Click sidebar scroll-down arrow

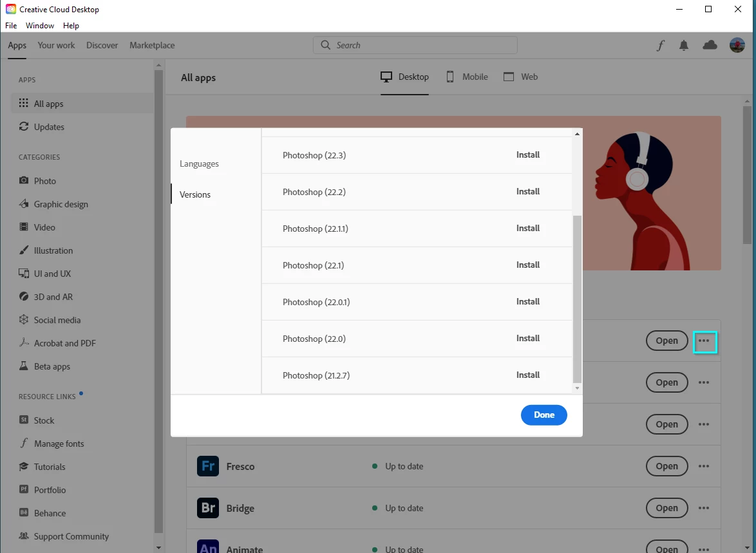tap(158, 548)
